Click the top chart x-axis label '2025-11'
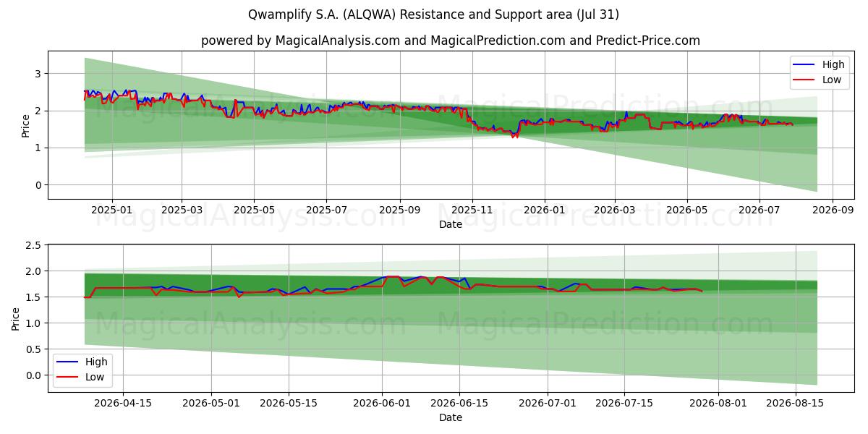 tap(472, 210)
